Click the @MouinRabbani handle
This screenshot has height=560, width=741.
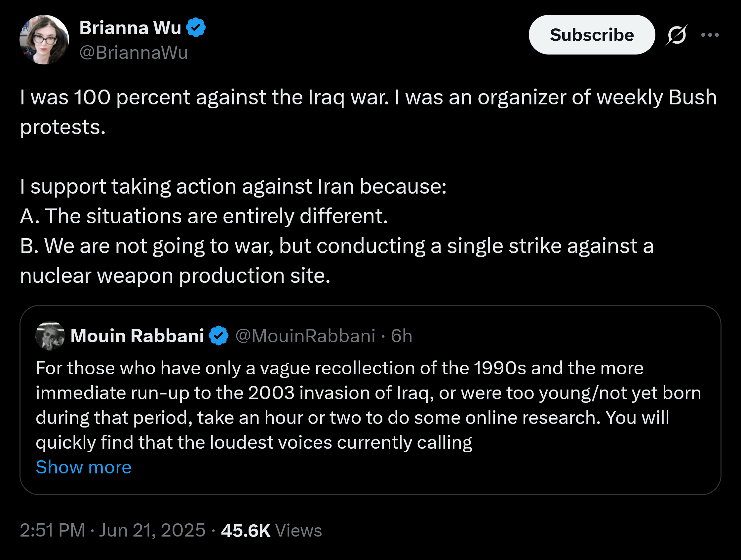point(305,336)
